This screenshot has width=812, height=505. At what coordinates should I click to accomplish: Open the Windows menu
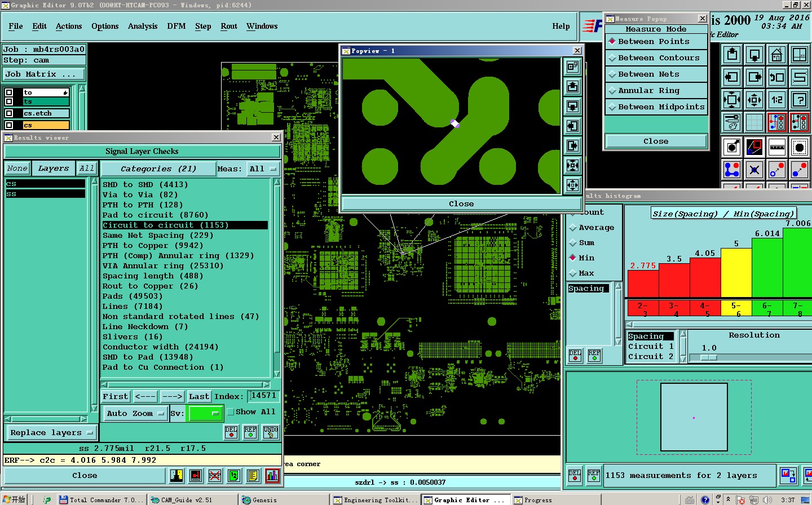point(262,26)
